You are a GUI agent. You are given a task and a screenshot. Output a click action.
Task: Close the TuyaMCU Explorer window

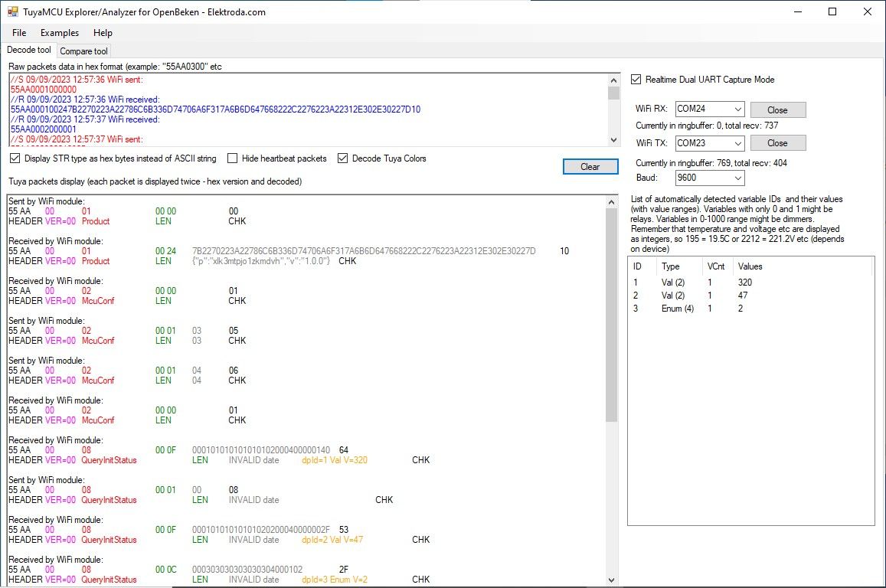coord(868,11)
